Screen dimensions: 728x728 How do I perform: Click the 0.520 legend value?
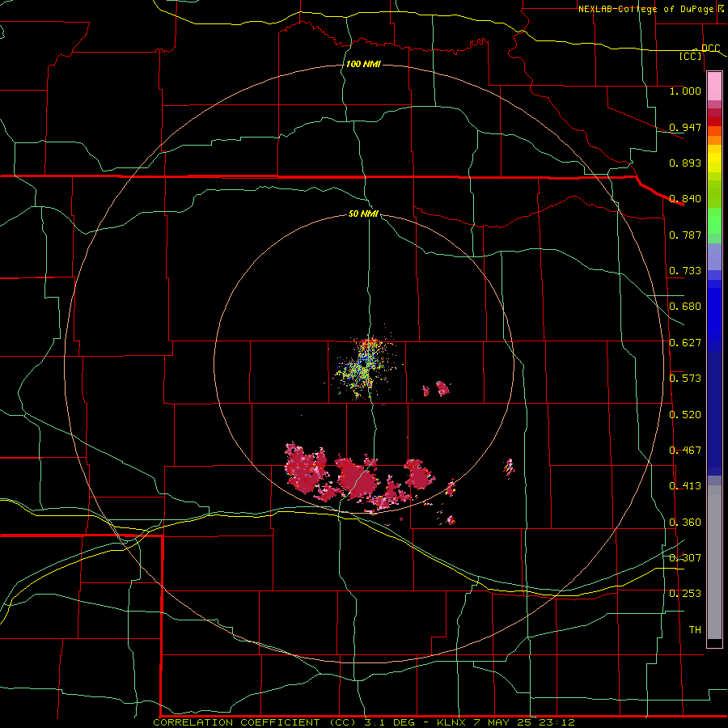[685, 415]
